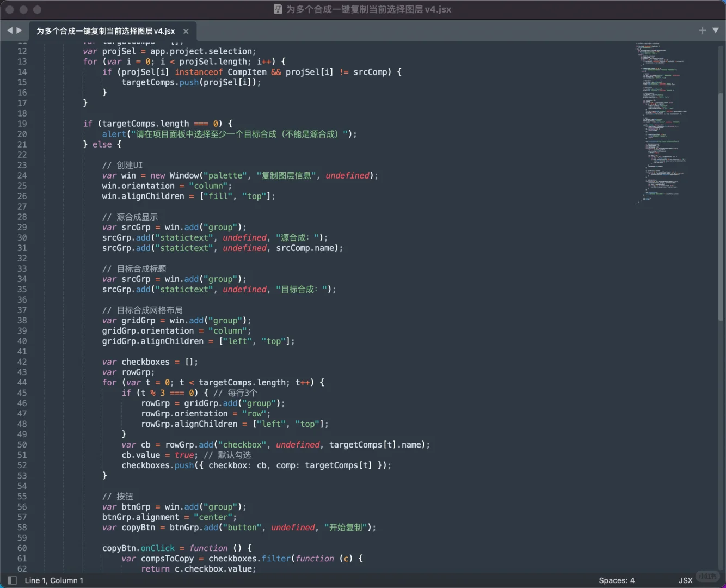Click the "alert" function call
This screenshot has width=726, height=588.
pyautogui.click(x=114, y=134)
